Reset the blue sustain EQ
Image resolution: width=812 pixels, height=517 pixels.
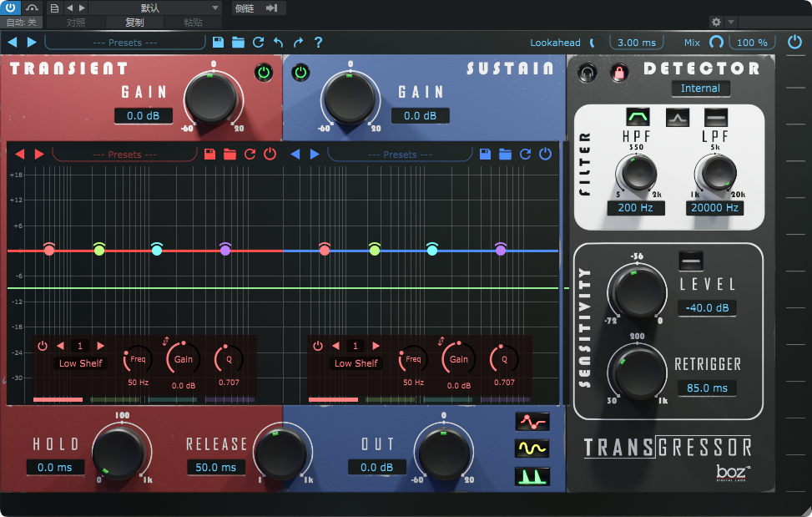[525, 154]
